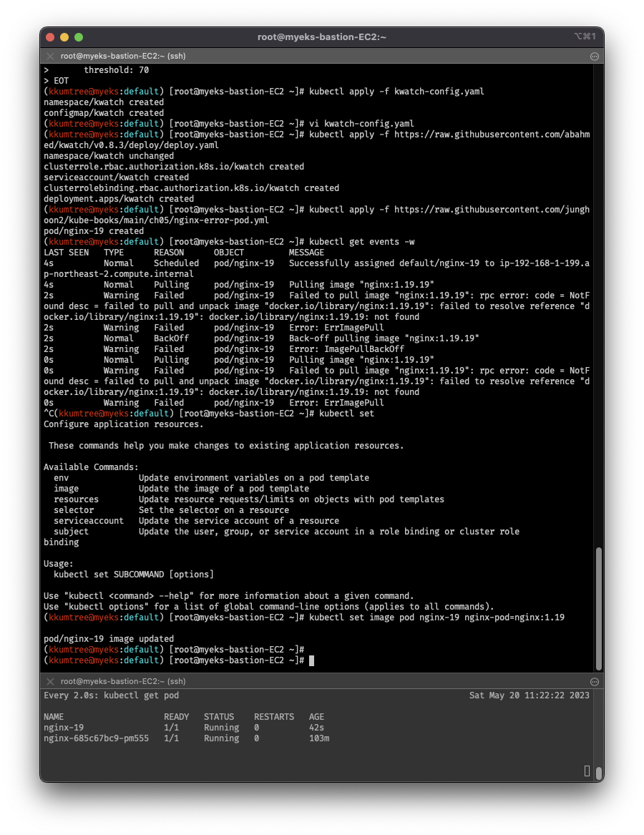The image size is (644, 835).
Task: Click lower pane vertical scrollbar thumb
Action: (x=599, y=773)
